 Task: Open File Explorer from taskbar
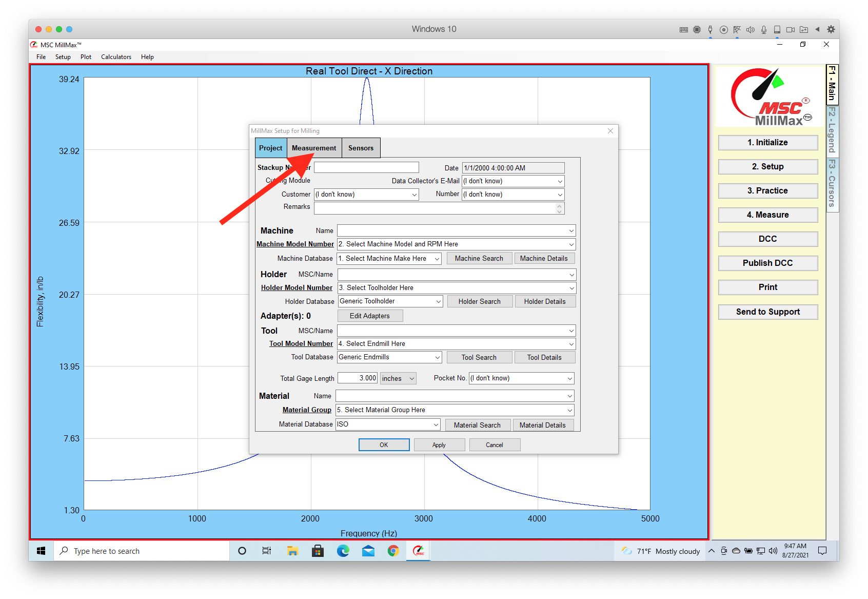(292, 551)
